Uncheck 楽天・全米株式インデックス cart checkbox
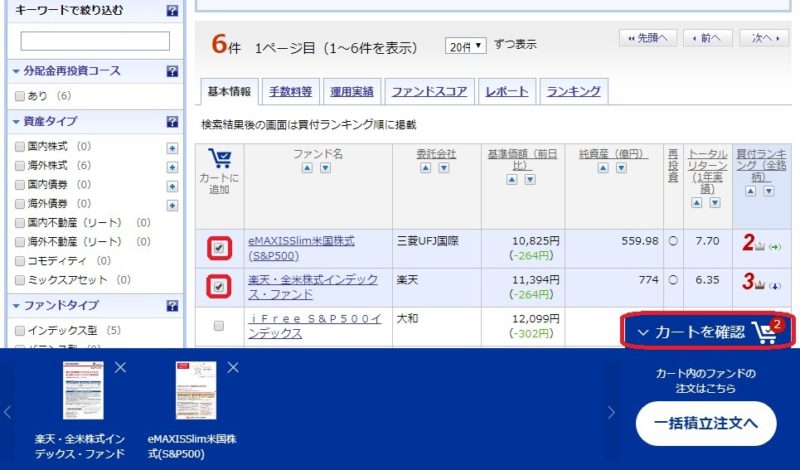 click(219, 287)
